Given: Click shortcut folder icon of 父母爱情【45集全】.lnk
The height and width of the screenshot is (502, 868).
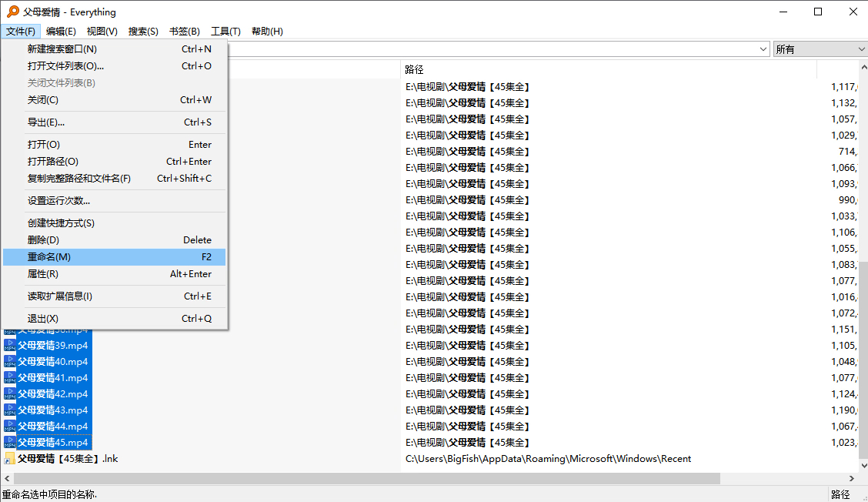Looking at the screenshot, I should pyautogui.click(x=9, y=458).
